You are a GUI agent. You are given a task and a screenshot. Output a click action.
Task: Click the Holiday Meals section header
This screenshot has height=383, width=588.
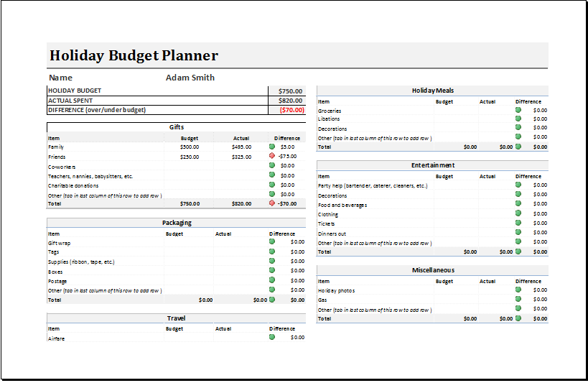click(x=432, y=91)
